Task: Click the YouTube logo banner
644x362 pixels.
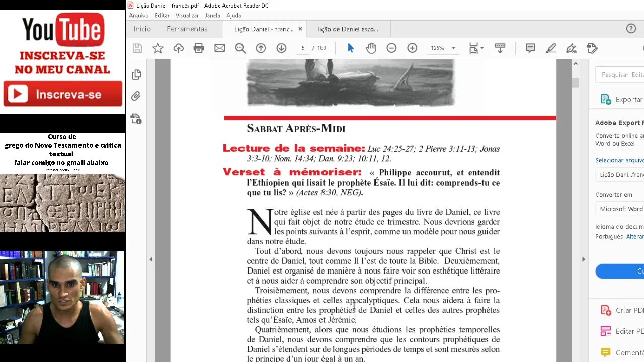Action: click(63, 30)
